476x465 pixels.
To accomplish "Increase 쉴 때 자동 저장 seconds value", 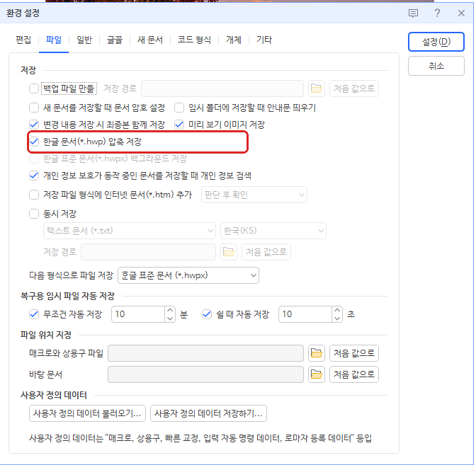I will 337,310.
